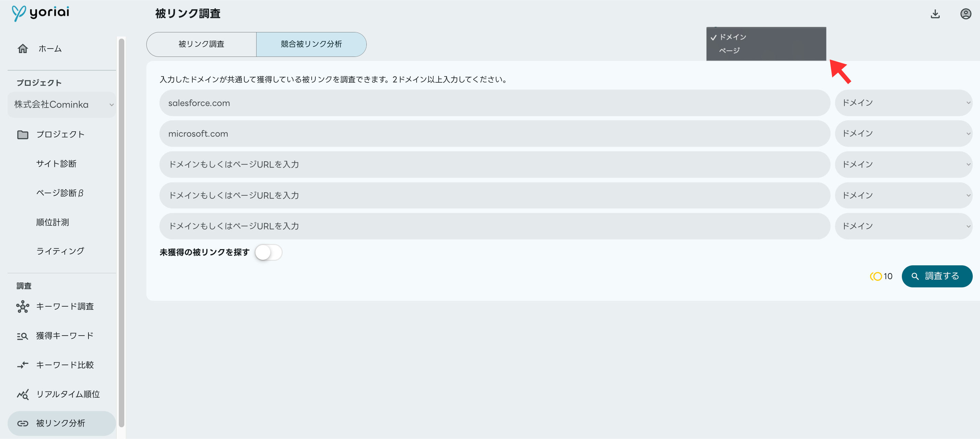
Task: Click the instruction text about 2ドメイン以上
Action: point(333,80)
